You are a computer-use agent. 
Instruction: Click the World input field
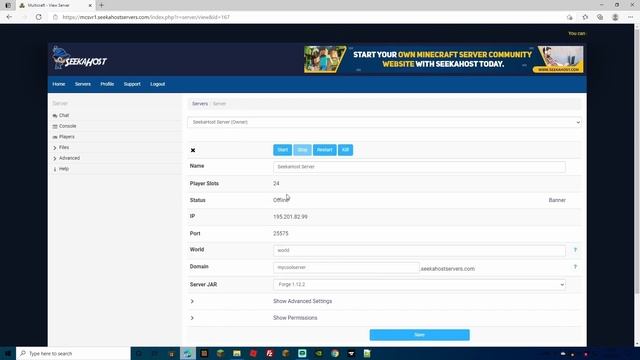tap(419, 250)
